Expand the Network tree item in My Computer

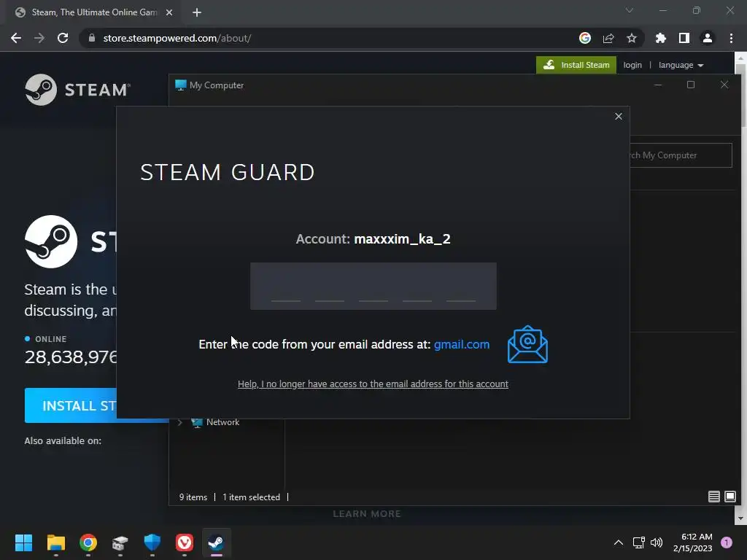[x=180, y=422]
